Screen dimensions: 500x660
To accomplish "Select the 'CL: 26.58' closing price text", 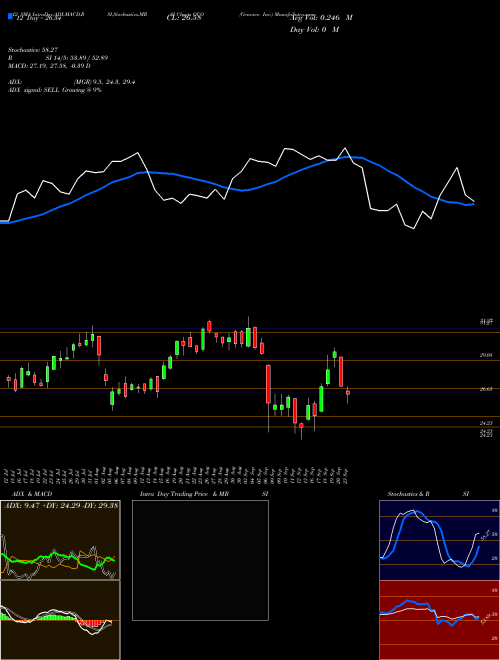I will click(x=186, y=17).
